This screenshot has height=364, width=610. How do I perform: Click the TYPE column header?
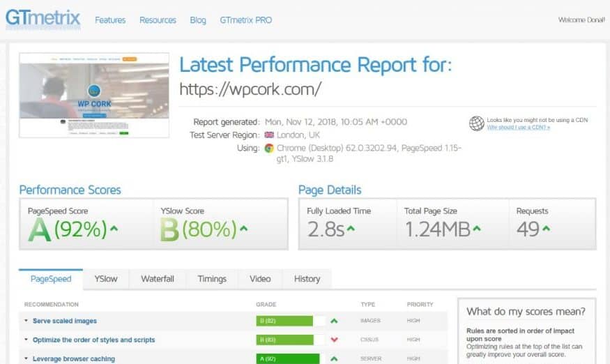click(x=367, y=305)
